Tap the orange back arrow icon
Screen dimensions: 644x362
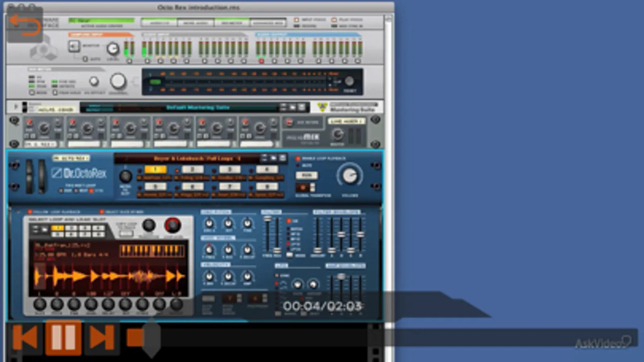(x=25, y=25)
